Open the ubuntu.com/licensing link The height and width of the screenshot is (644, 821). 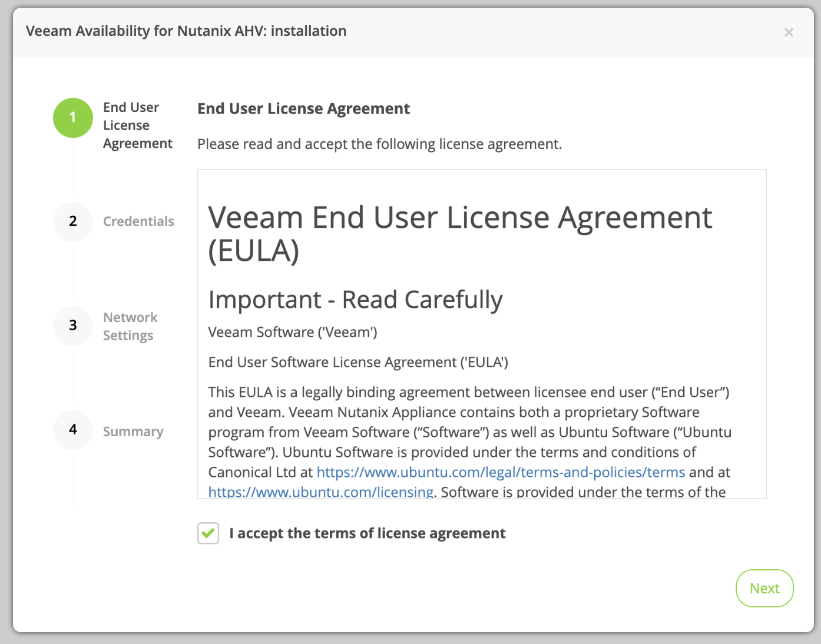(x=321, y=492)
